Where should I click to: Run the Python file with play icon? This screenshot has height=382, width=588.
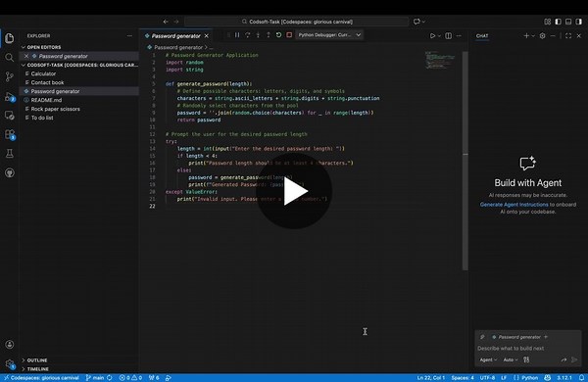(432, 35)
